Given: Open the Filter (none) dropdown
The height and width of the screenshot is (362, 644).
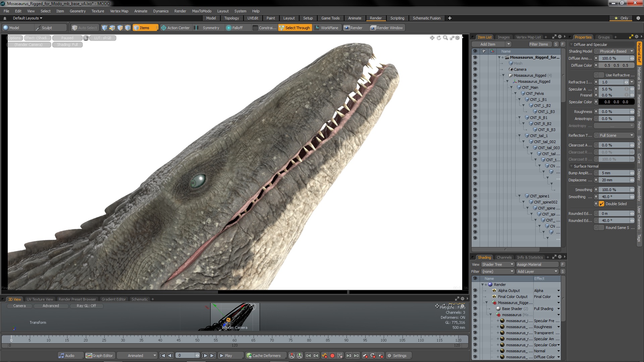Looking at the screenshot, I should 498,271.
